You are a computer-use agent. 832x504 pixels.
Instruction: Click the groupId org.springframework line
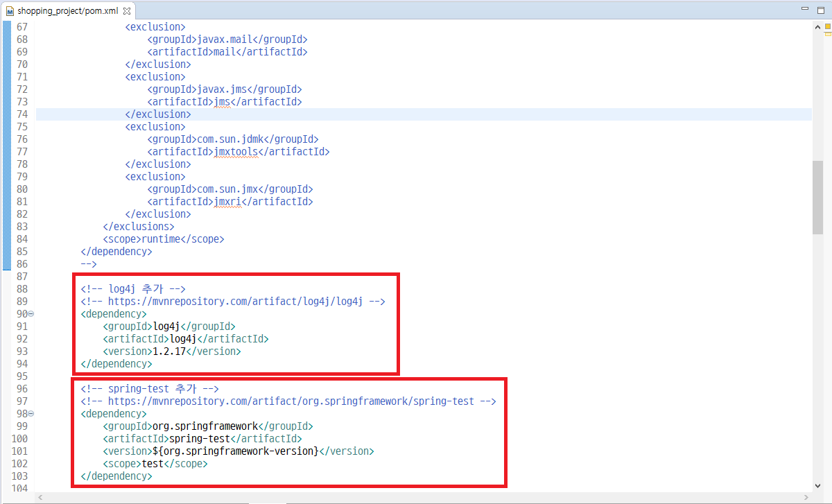pos(208,426)
